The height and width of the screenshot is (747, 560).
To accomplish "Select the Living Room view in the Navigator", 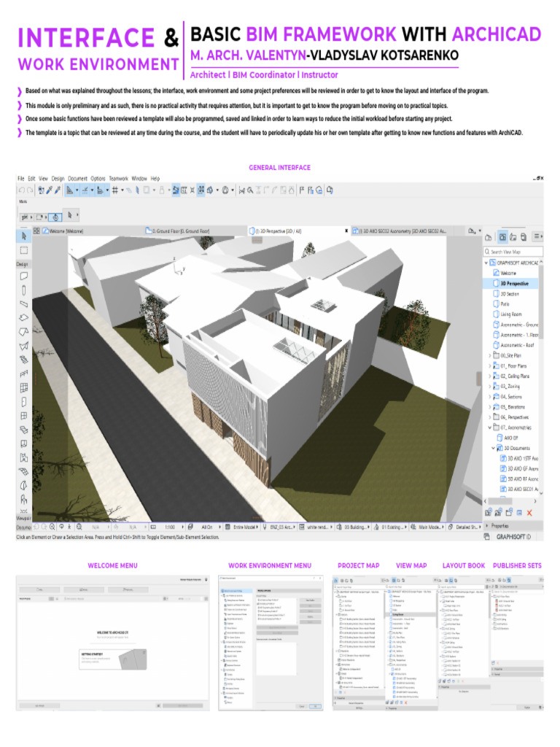I will (x=510, y=314).
